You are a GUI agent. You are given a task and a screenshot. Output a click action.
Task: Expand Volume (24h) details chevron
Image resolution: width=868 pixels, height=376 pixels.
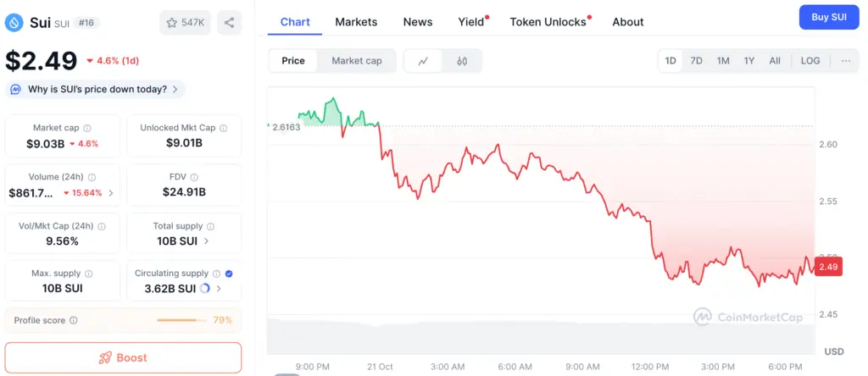click(111, 193)
